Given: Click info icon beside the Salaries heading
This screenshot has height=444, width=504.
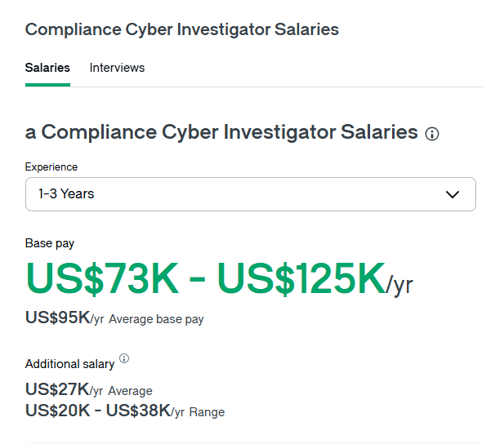Looking at the screenshot, I should pyautogui.click(x=432, y=134).
